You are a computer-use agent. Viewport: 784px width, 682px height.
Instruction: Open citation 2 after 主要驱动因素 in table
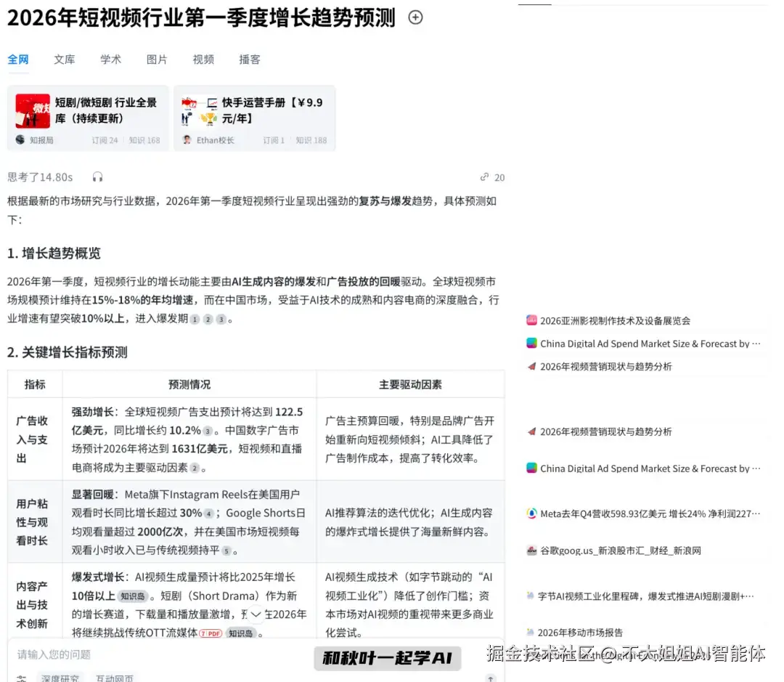[195, 468]
